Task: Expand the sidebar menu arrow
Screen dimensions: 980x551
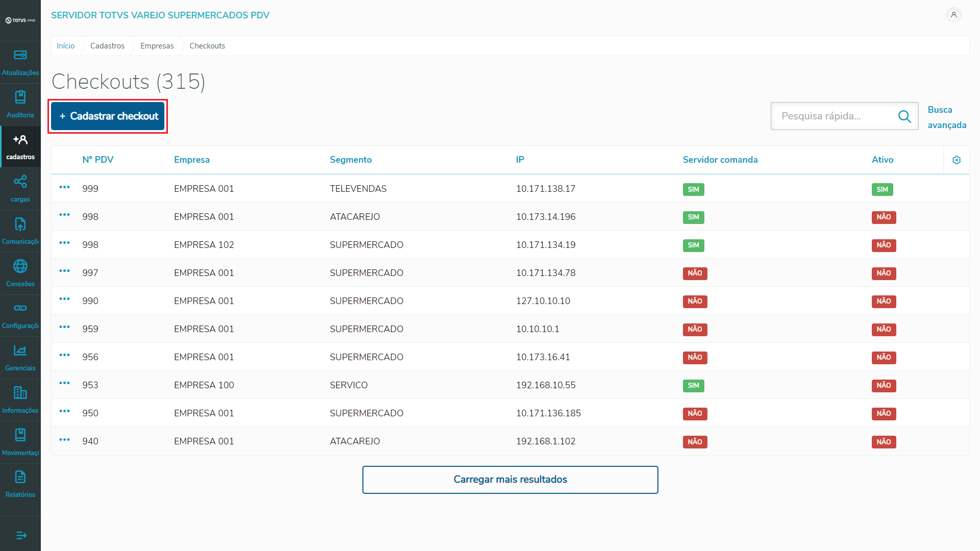Action: pos(21,535)
